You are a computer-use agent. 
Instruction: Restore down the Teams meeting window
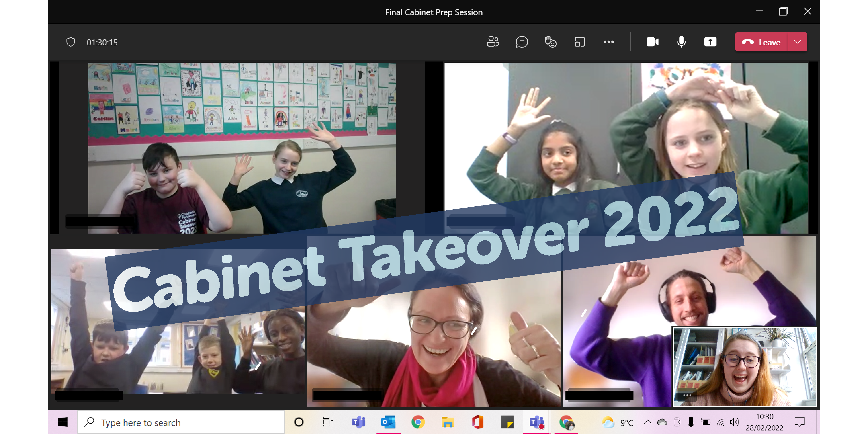(784, 11)
